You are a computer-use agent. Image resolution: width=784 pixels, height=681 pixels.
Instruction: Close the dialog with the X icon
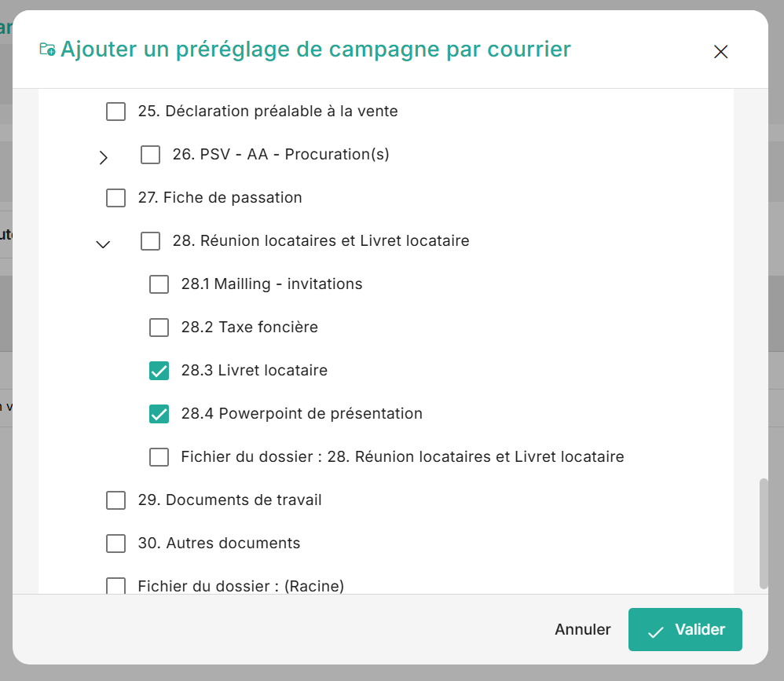click(x=720, y=52)
